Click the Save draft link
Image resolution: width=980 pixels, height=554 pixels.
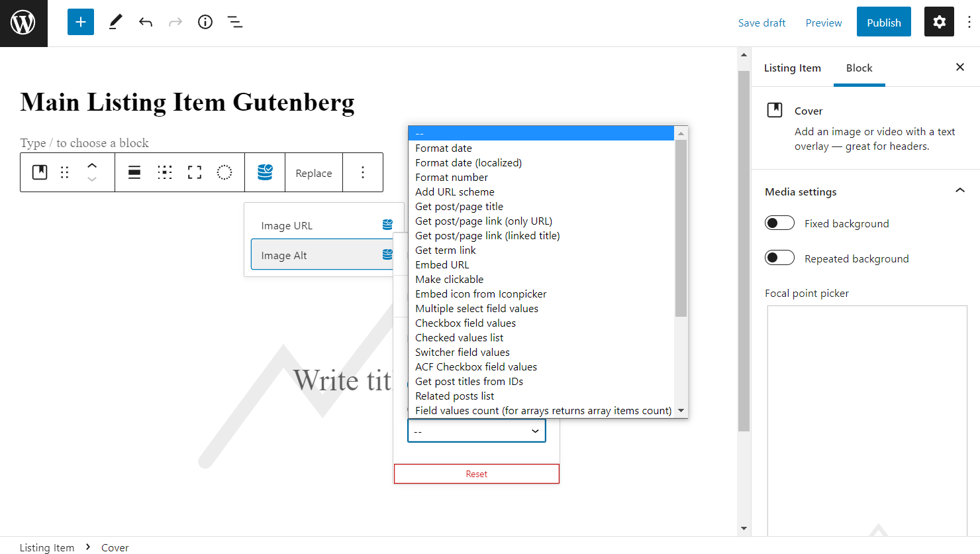click(762, 23)
